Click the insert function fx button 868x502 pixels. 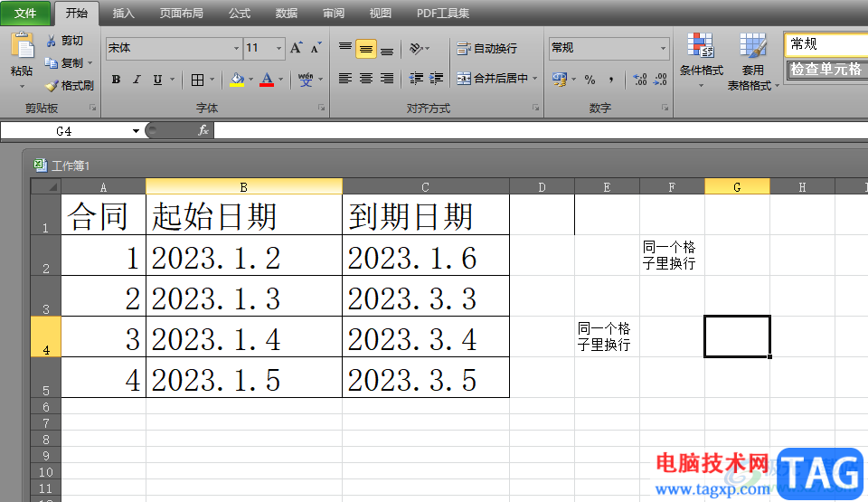pyautogui.click(x=203, y=131)
